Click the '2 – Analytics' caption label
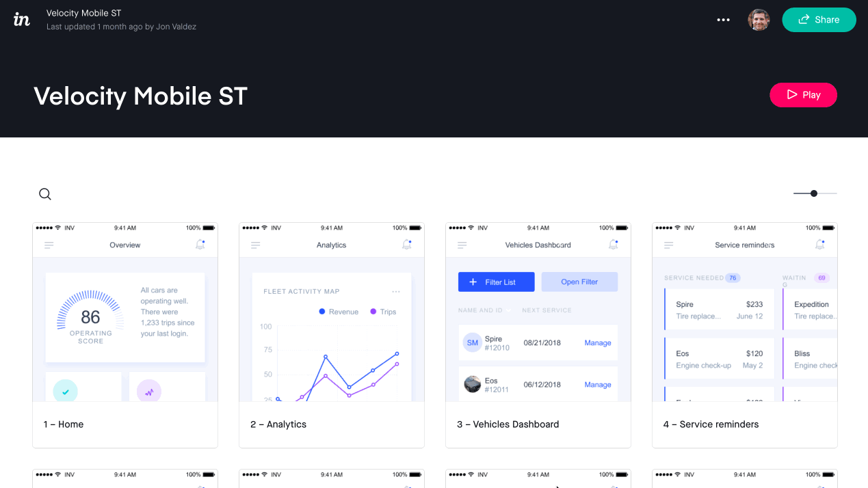This screenshot has width=868, height=488. (278, 424)
